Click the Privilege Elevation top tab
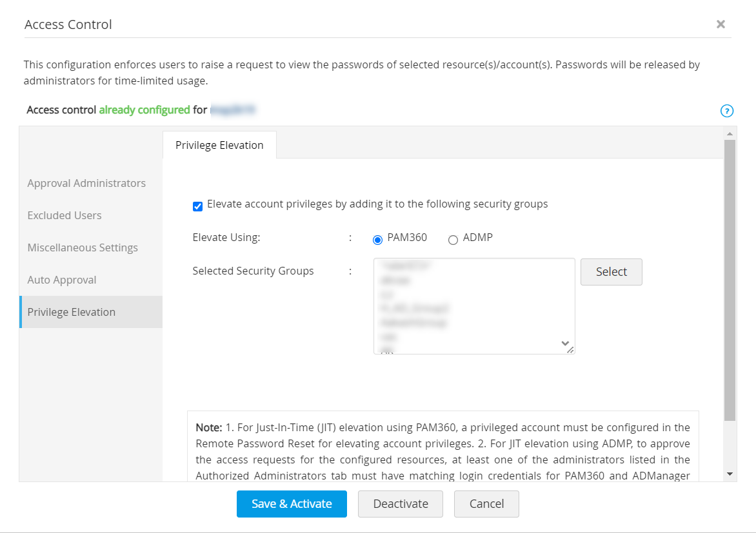 click(x=219, y=145)
